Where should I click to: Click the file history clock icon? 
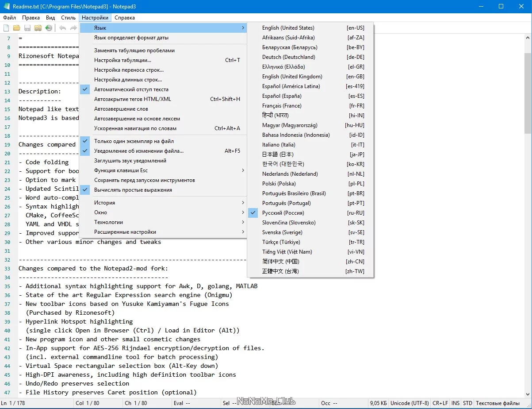49,28
